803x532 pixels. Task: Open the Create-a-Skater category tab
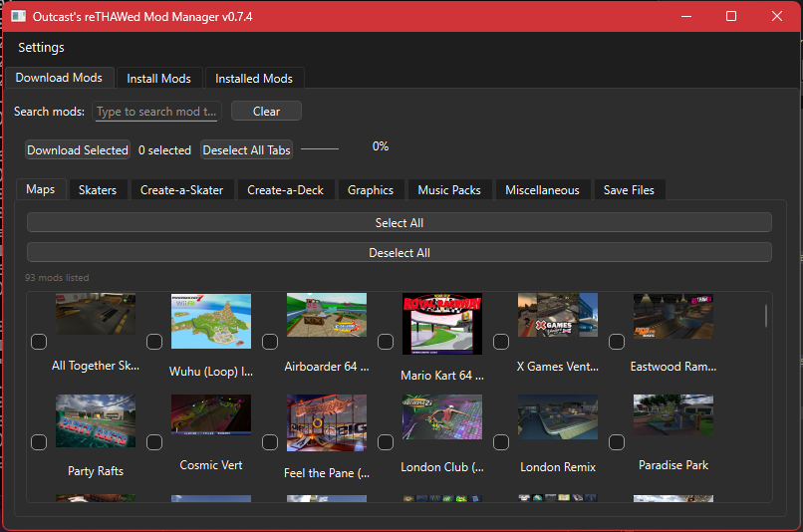(181, 190)
